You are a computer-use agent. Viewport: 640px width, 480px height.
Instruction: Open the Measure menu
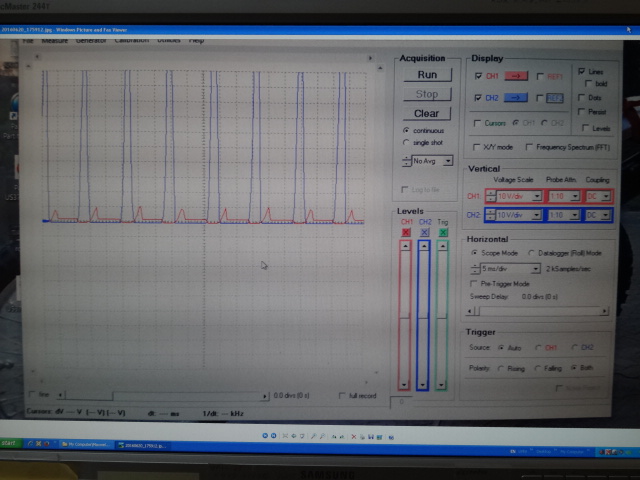point(55,40)
